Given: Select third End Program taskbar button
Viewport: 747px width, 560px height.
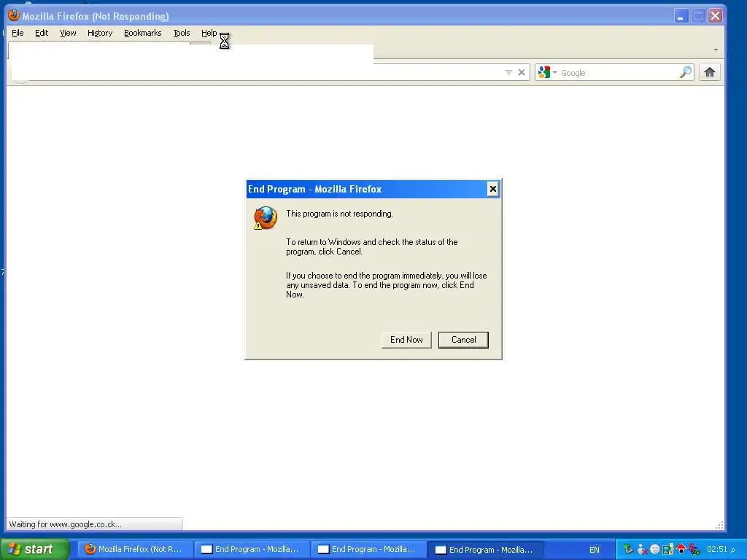Looking at the screenshot, I should coord(485,550).
